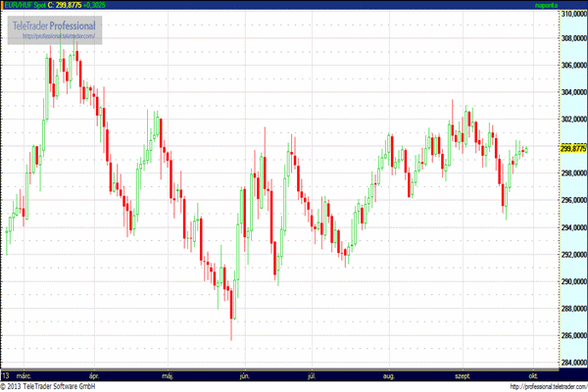Open the footer professional.teletrader.com link

tap(545, 386)
